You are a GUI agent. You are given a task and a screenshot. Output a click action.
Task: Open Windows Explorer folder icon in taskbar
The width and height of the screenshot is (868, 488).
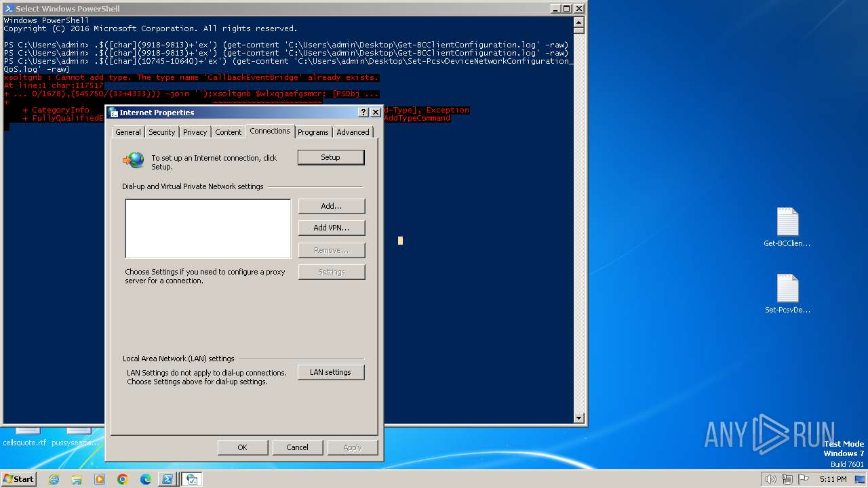[x=77, y=479]
